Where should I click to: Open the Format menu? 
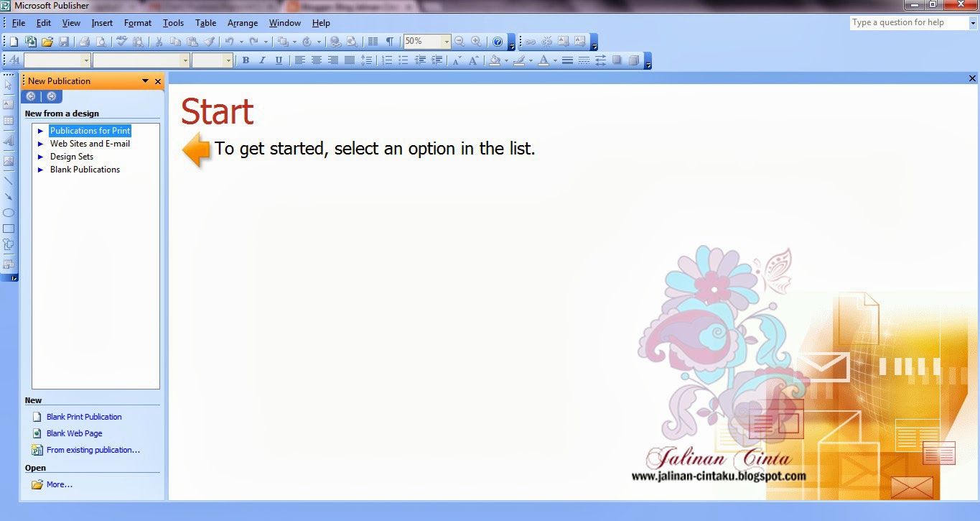pyautogui.click(x=138, y=23)
